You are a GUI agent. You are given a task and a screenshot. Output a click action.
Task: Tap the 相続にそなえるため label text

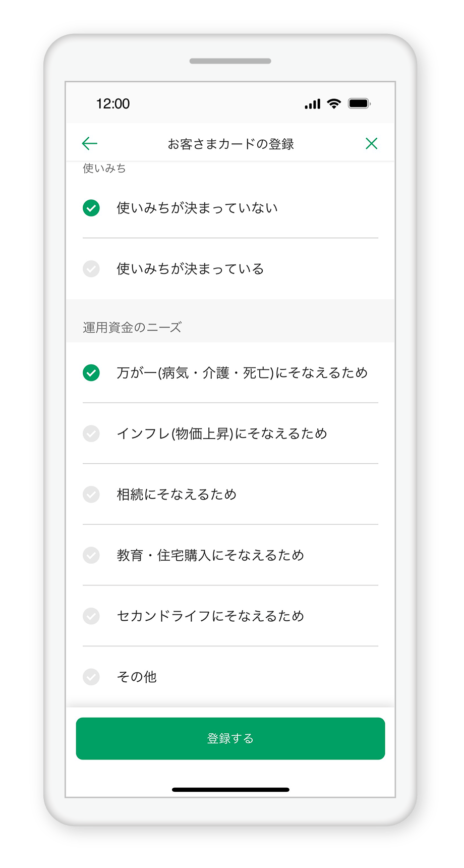point(177,494)
